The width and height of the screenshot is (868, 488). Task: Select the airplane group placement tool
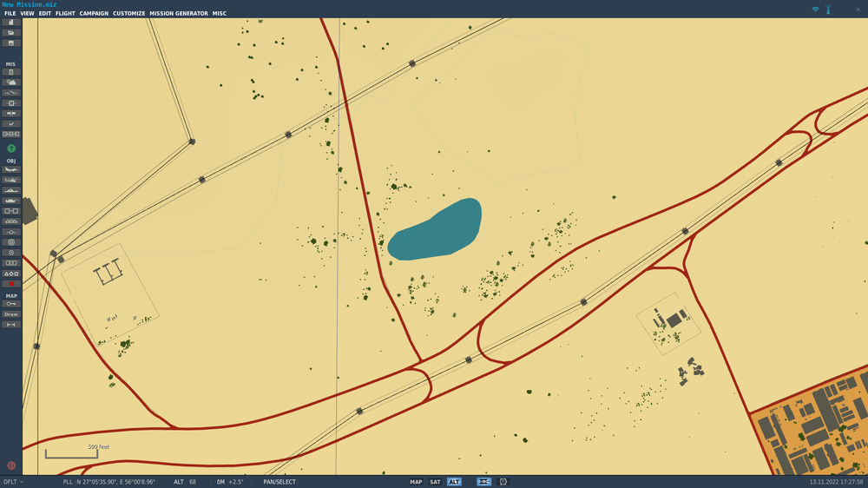[11, 169]
